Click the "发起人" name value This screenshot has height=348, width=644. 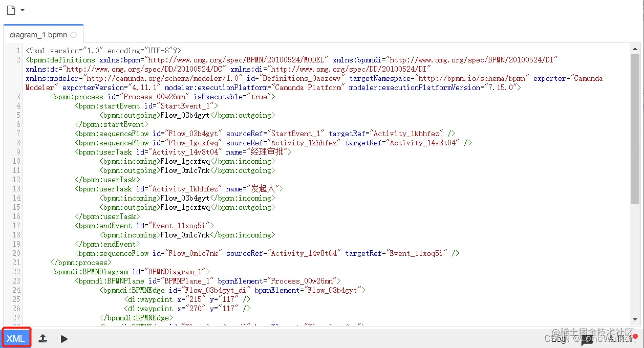(263, 189)
